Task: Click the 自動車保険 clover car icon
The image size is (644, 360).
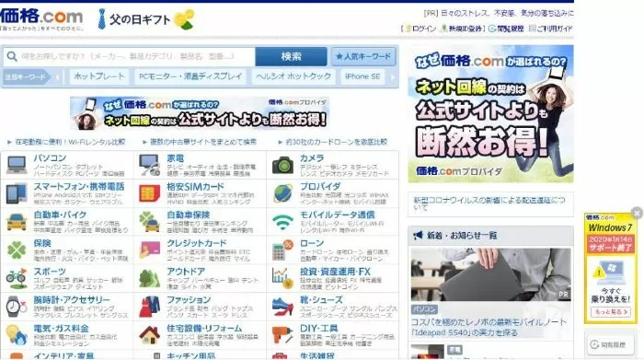Action: coord(149,222)
